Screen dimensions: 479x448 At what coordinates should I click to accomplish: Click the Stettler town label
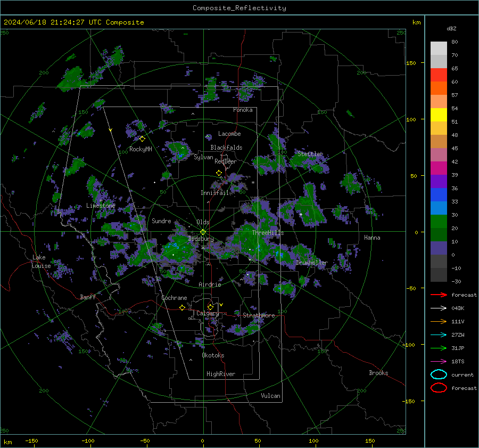[x=310, y=154]
